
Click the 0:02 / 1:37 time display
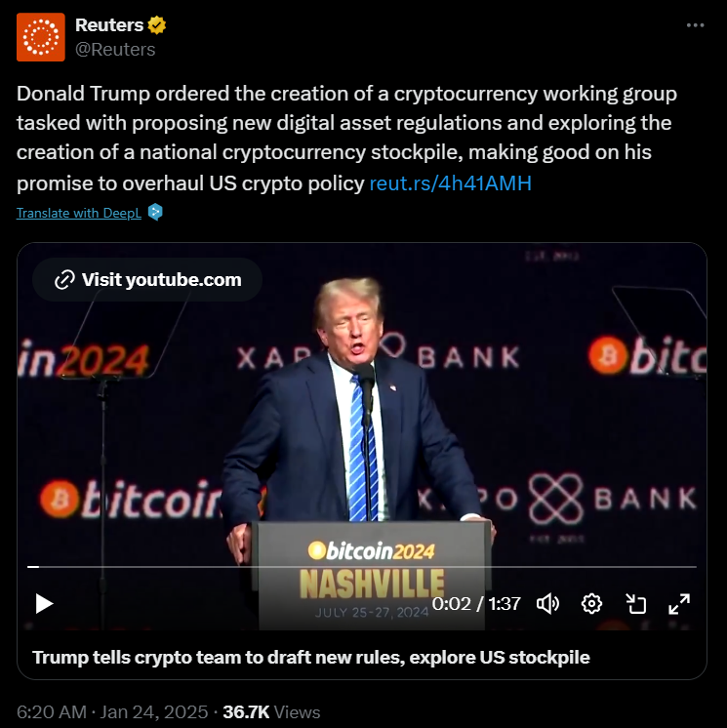pyautogui.click(x=476, y=603)
